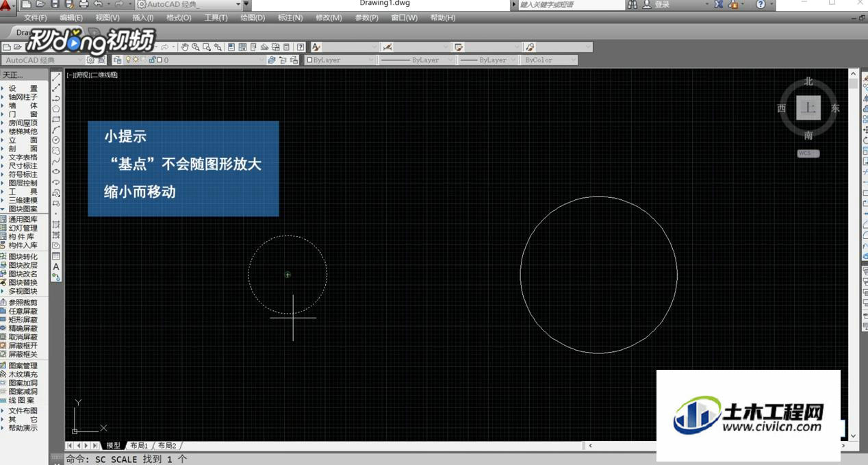Select the Construction Line tool

pos(56,88)
